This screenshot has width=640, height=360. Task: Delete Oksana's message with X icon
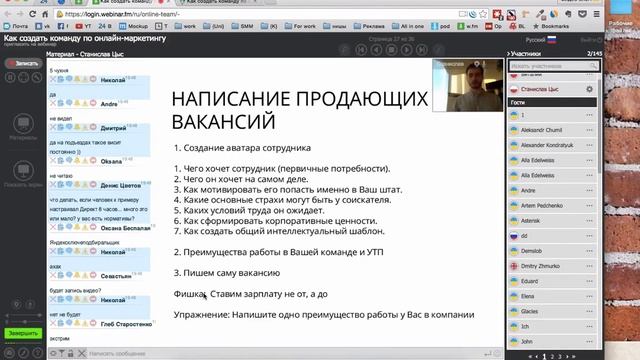pos(53,161)
